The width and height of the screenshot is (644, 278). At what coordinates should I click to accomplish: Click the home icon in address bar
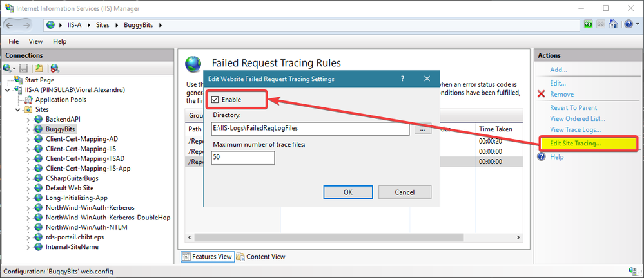click(x=613, y=24)
